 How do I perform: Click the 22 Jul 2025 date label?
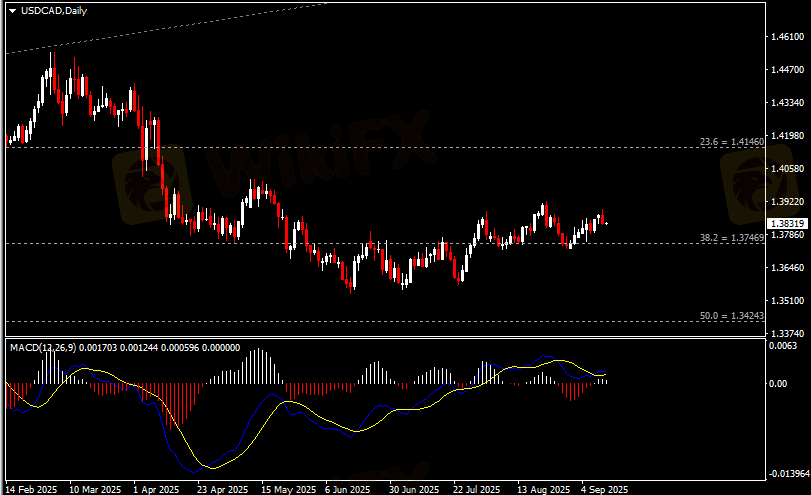476,489
